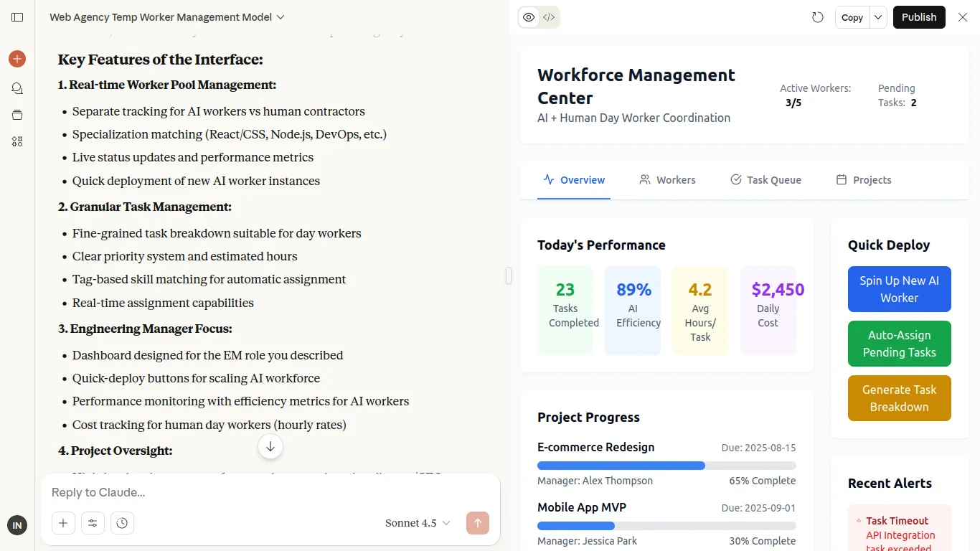Screen dimensions: 980x551
Task: Click the extended thinking clock icon
Action: click(122, 523)
